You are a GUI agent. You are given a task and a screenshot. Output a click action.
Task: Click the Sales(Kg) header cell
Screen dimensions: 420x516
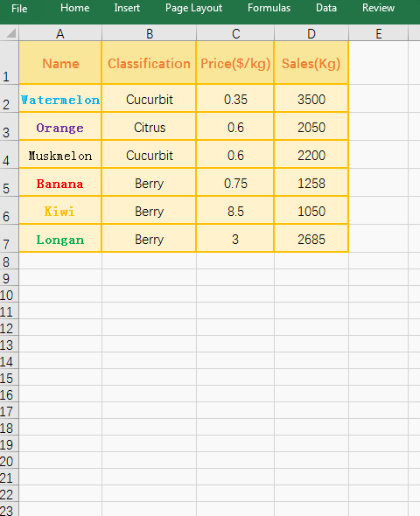(x=311, y=62)
